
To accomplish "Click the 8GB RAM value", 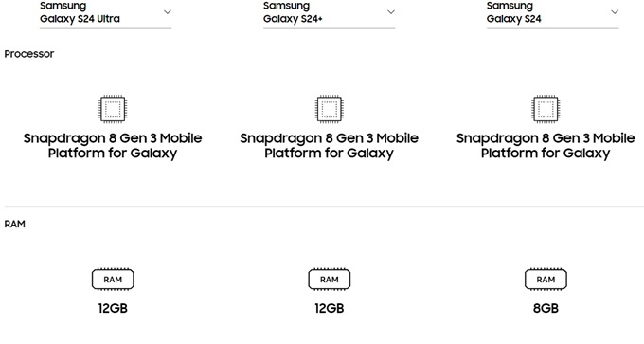I will [546, 308].
